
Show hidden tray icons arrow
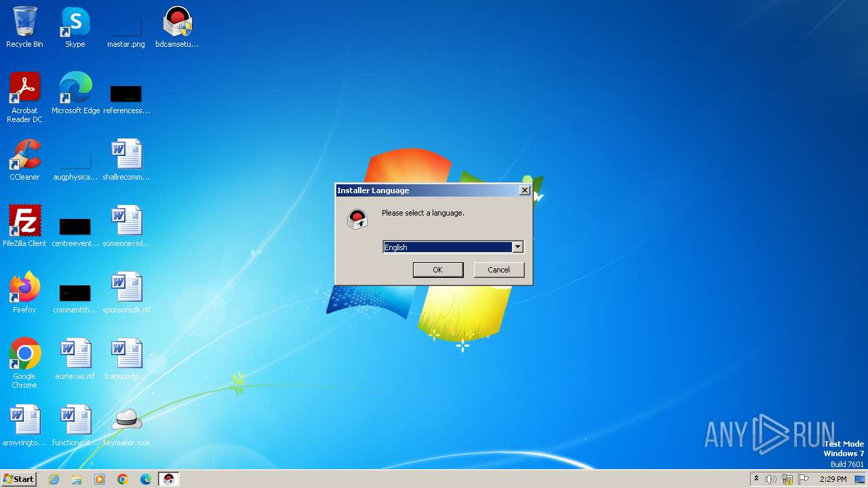pos(756,479)
